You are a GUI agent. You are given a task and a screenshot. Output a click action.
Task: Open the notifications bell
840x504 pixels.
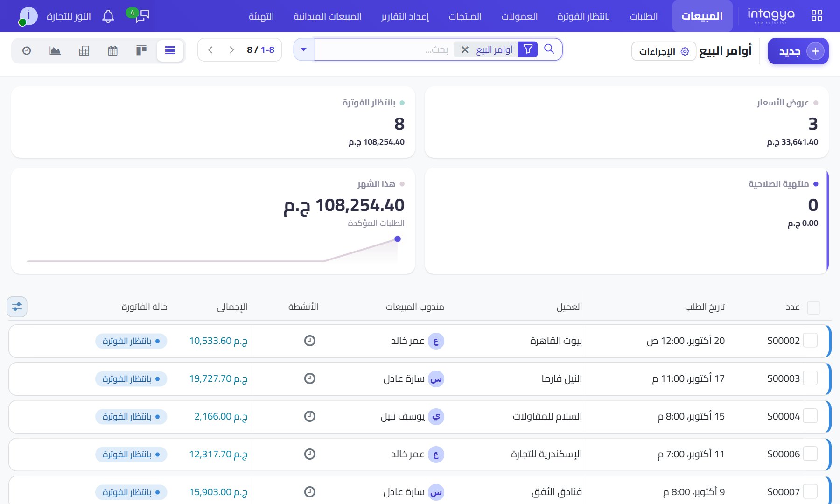click(x=108, y=16)
